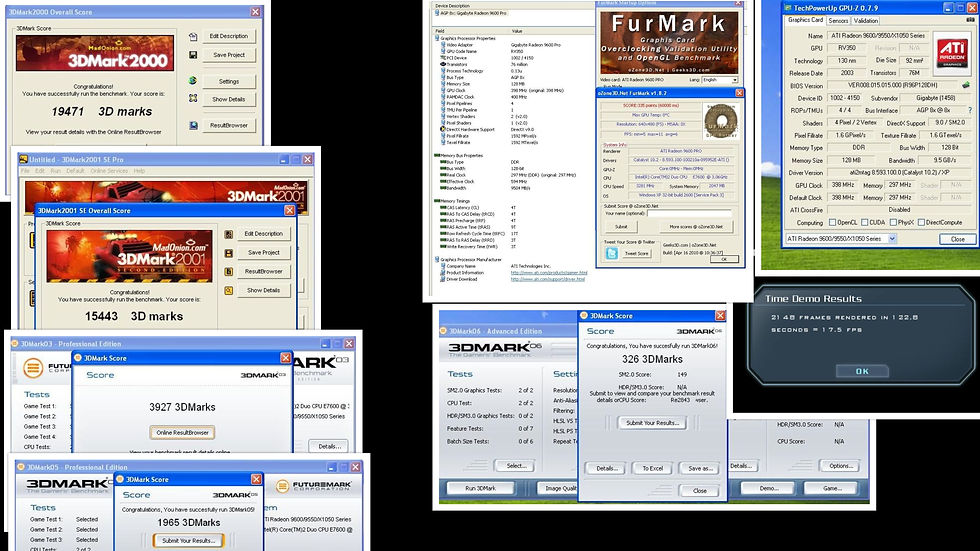Open the File menu in 3DMark2001 SE Pro
The height and width of the screenshot is (551, 980).
tap(25, 171)
